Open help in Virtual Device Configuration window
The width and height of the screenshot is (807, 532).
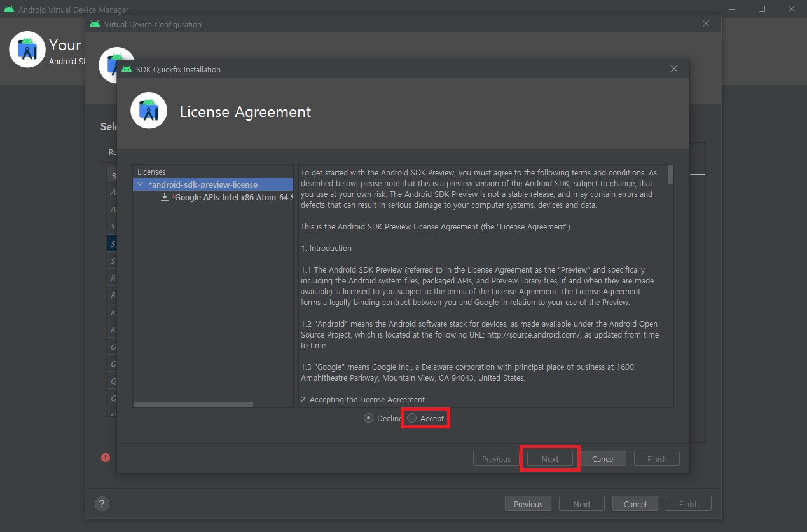102,504
